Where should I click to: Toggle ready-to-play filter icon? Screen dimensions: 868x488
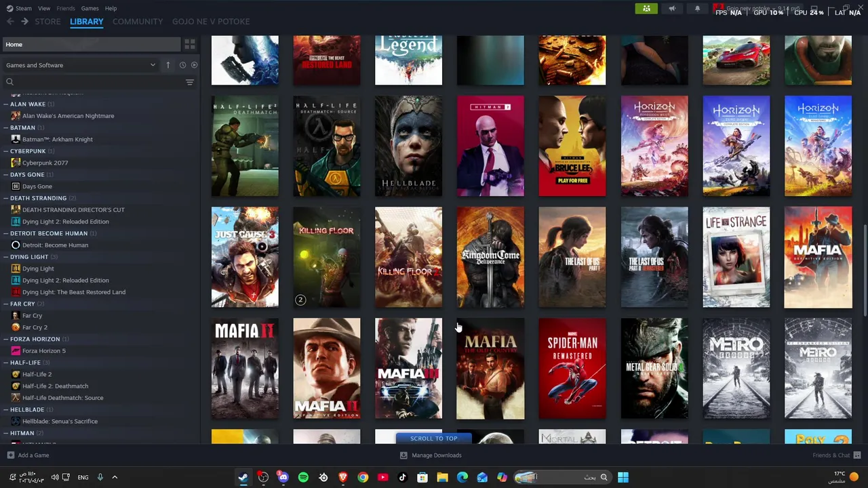coord(194,65)
